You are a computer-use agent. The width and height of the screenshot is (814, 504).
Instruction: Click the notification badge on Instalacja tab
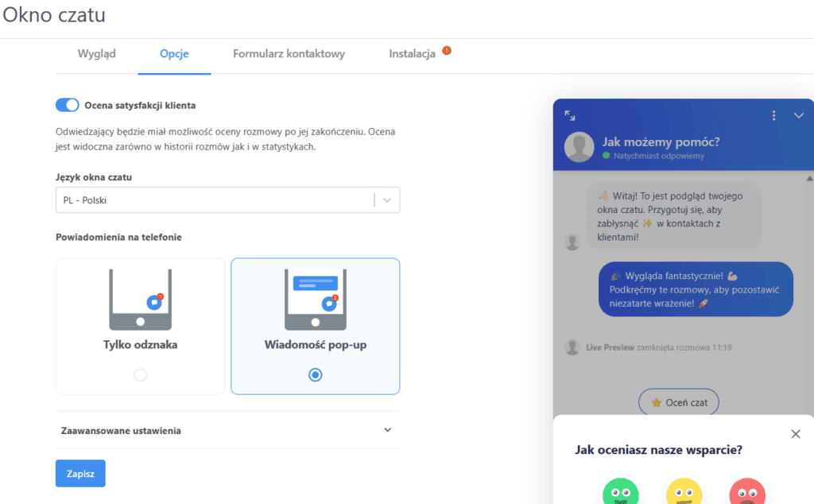pos(447,51)
